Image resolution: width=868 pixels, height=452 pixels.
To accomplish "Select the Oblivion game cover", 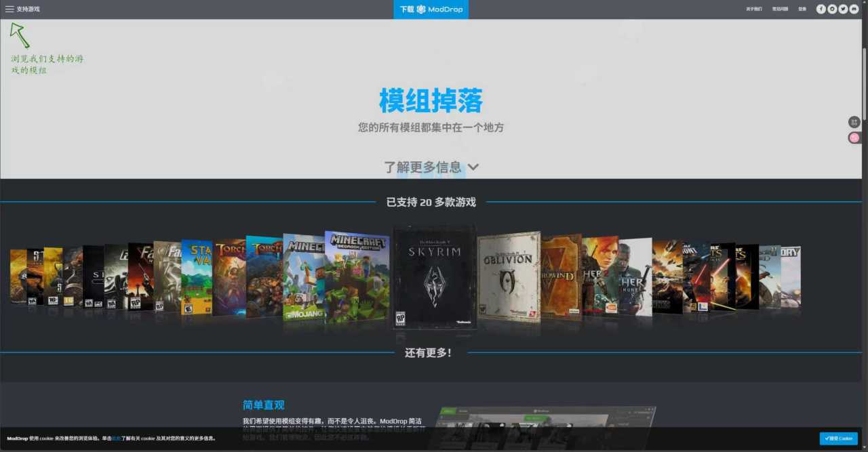I will tap(509, 276).
